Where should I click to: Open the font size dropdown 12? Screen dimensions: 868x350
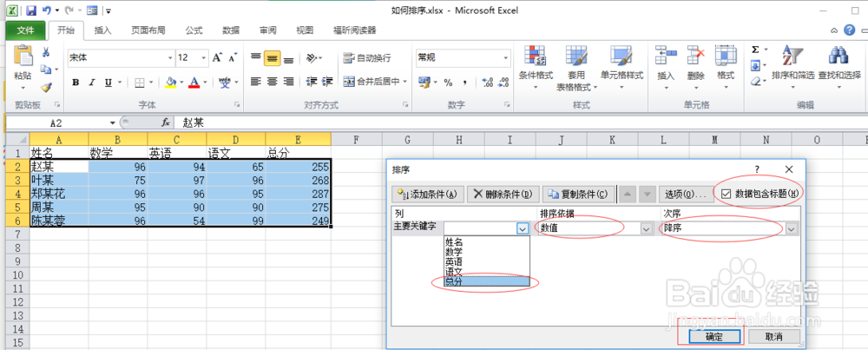(x=204, y=57)
